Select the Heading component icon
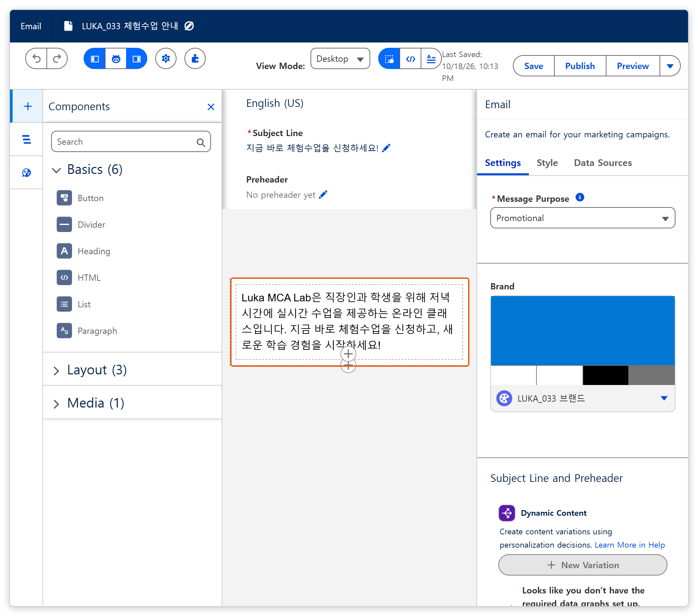This screenshot has height=616, width=698. pos(64,251)
